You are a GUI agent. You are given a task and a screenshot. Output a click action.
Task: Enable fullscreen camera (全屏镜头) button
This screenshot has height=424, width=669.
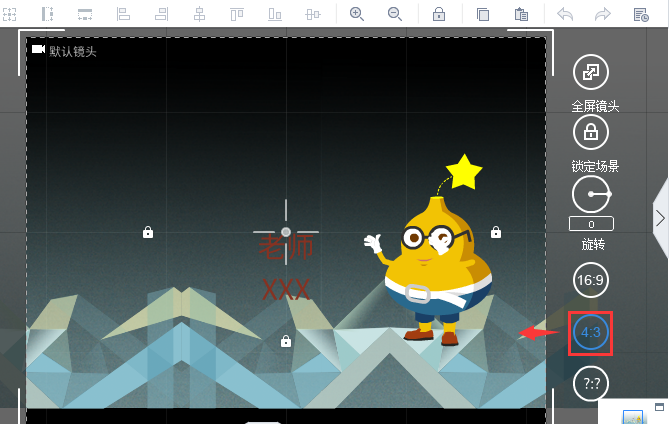[x=591, y=73]
